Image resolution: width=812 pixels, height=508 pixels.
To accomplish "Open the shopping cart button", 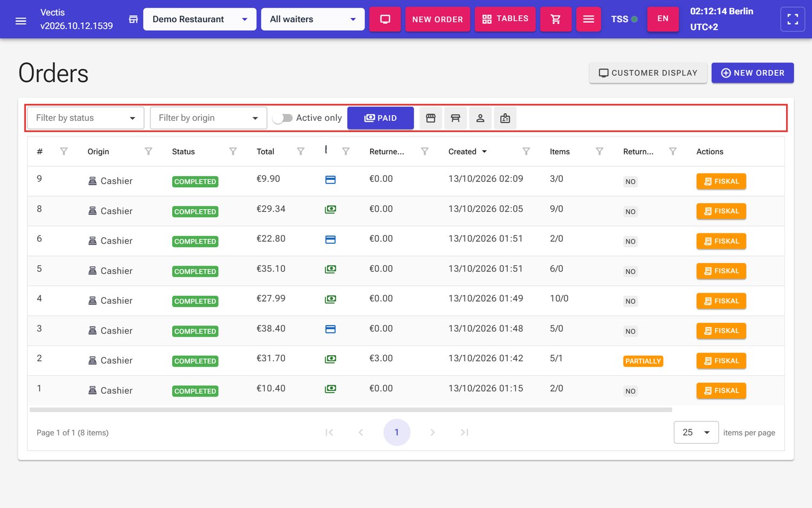I will pyautogui.click(x=555, y=19).
